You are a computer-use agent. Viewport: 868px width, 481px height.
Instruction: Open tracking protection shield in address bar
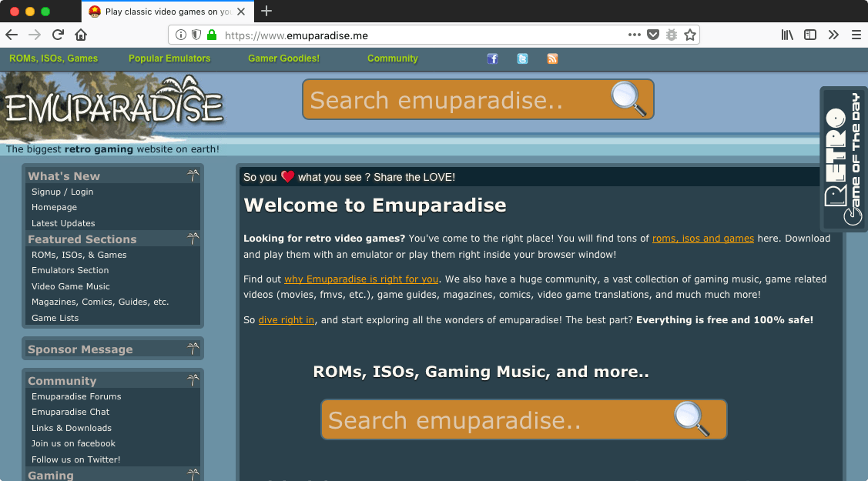tap(196, 35)
